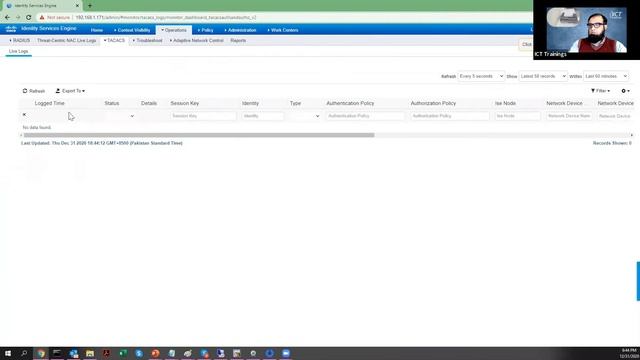Open Windows taskbar search
The width and height of the screenshot is (640, 360).
(x=24, y=353)
